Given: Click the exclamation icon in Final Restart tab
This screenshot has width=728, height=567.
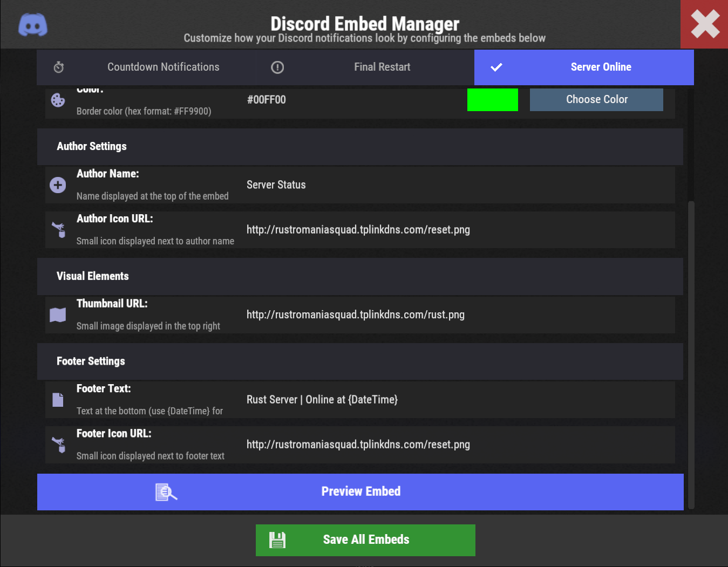Looking at the screenshot, I should (277, 67).
